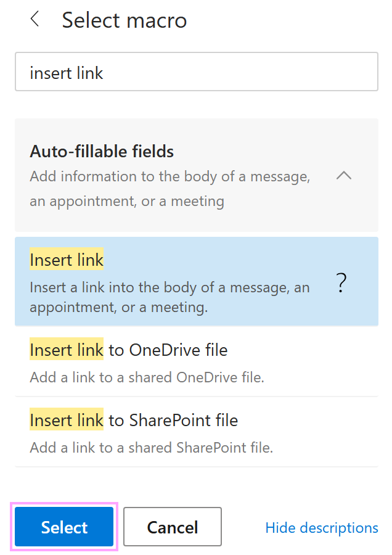Click the highlighted Insert link text

click(66, 260)
